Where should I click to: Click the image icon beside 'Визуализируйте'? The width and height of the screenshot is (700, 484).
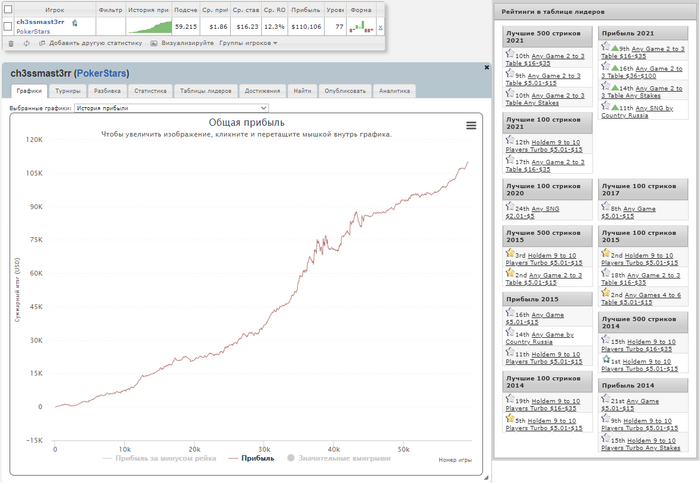click(154, 43)
